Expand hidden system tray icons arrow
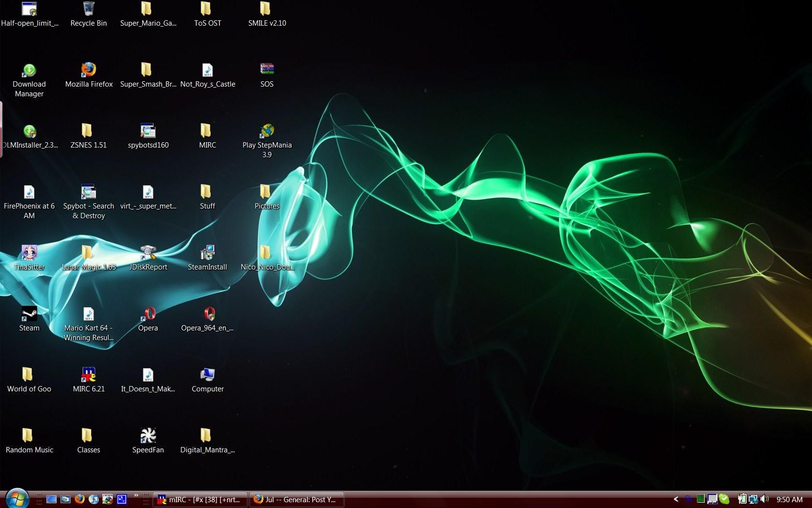Viewport: 812px width, 508px height. point(676,499)
